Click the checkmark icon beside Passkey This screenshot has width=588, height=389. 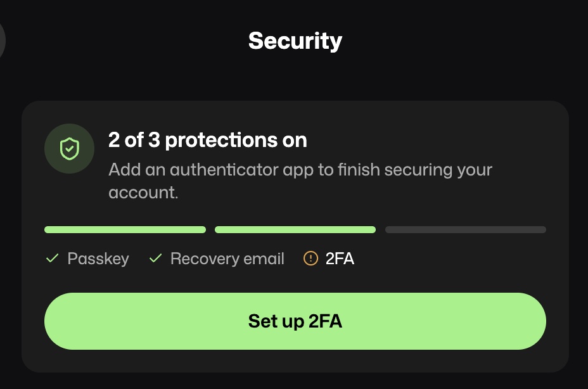tap(52, 258)
